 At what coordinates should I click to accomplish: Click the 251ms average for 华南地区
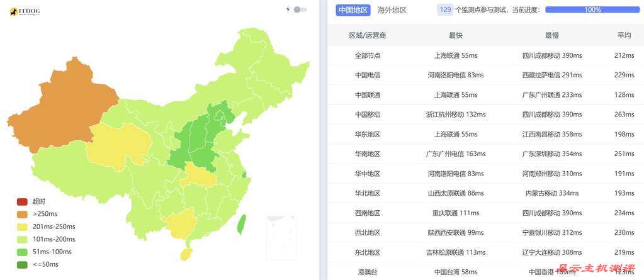click(x=624, y=154)
